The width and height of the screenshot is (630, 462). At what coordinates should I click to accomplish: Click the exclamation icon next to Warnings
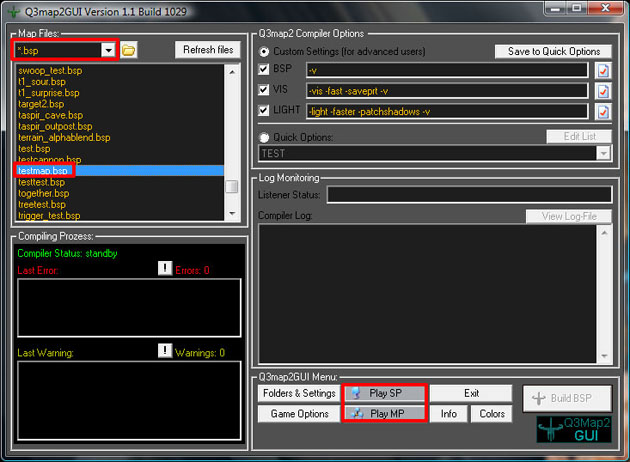tap(165, 350)
